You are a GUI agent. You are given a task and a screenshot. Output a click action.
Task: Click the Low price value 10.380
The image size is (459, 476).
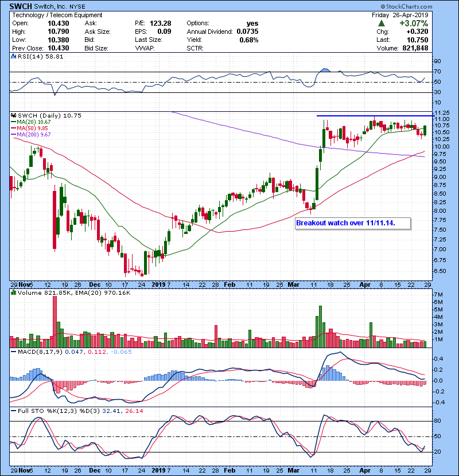[x=59, y=40]
